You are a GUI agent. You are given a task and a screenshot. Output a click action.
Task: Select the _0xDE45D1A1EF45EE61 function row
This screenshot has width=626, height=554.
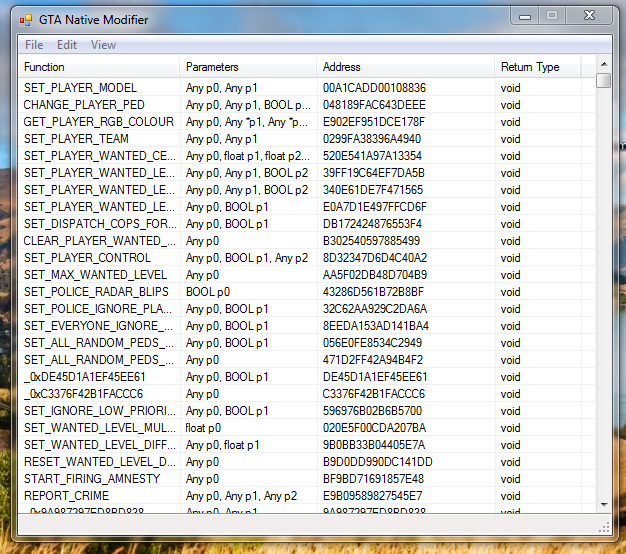click(306, 377)
